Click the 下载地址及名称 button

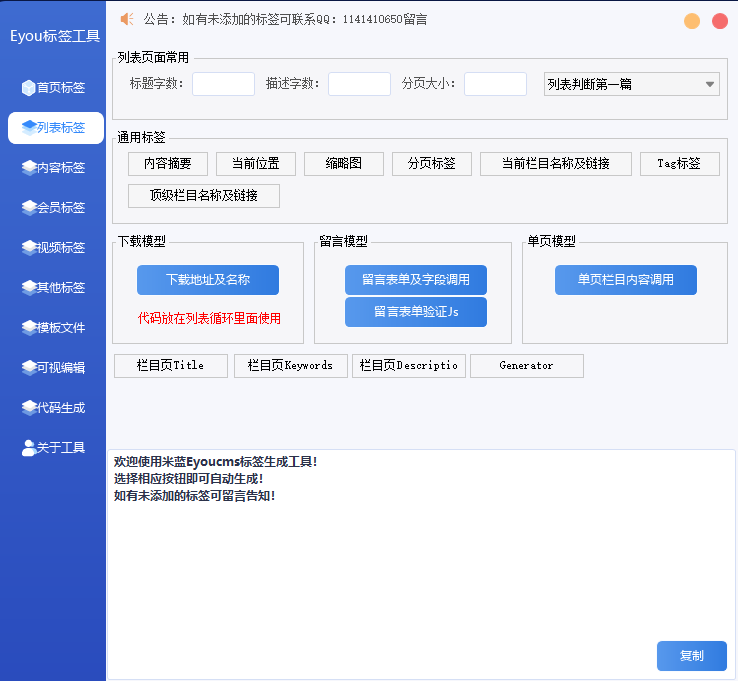pos(208,280)
